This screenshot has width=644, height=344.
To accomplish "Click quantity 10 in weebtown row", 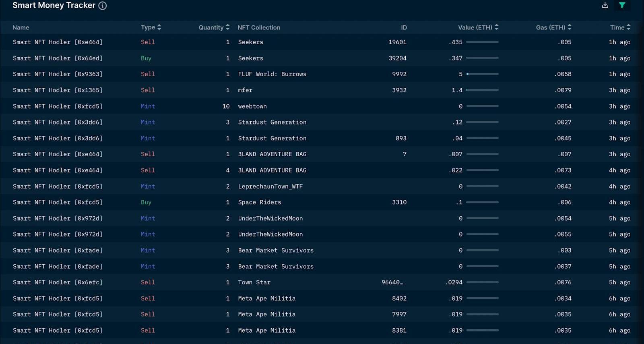I will (x=226, y=106).
